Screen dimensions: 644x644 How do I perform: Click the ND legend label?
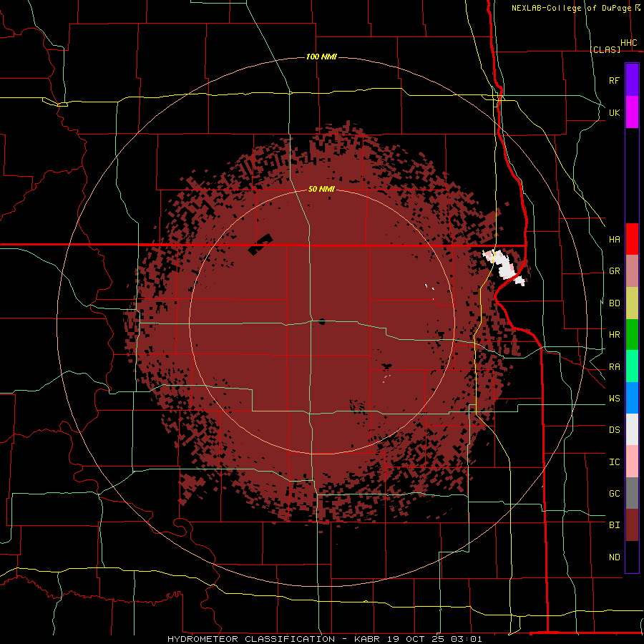(614, 557)
